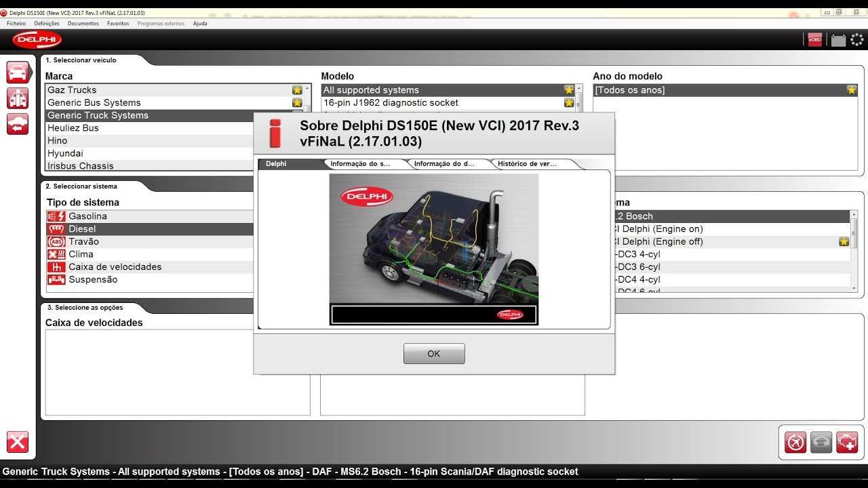Switch to the 'Histórico de ver...' tab
This screenshot has width=868, height=488.
click(x=532, y=163)
